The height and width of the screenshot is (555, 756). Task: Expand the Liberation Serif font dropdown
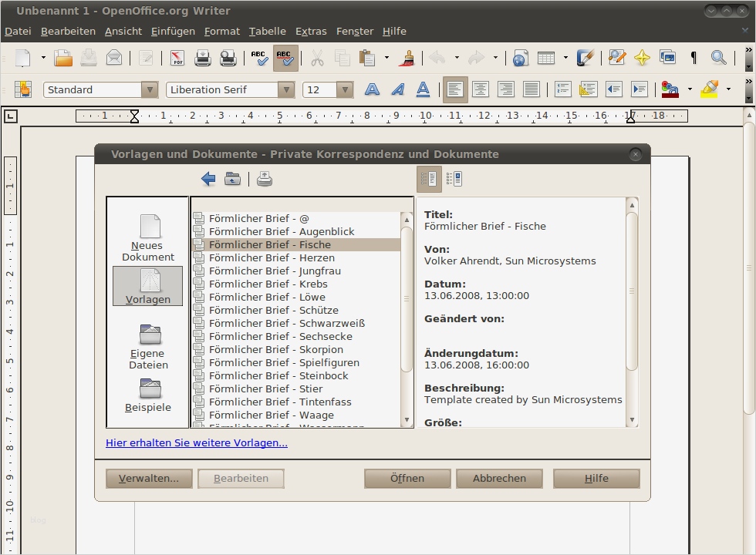tap(286, 89)
